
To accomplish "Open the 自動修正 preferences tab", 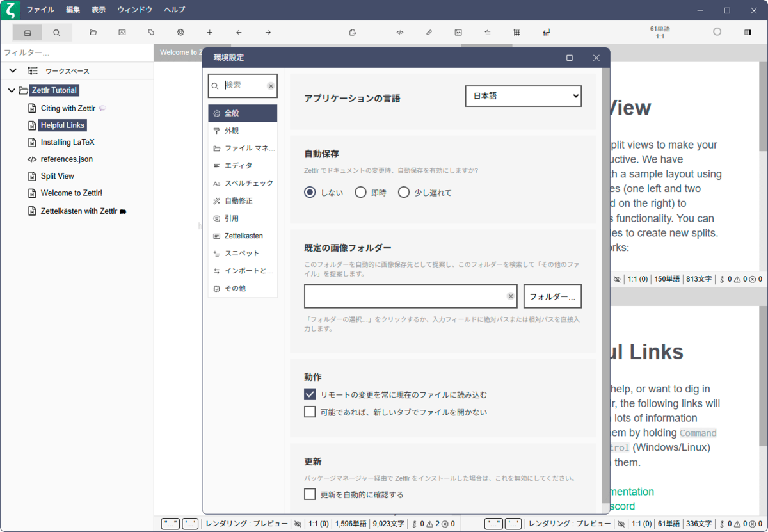I will tap(243, 201).
